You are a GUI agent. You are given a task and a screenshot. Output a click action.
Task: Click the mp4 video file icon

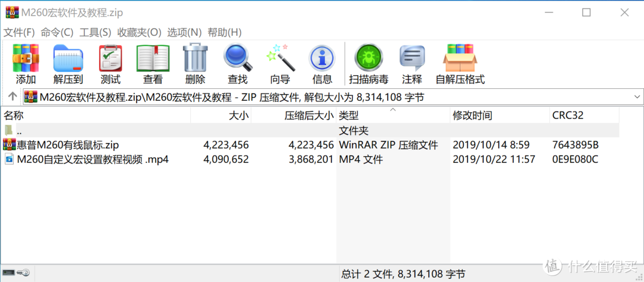click(x=10, y=159)
